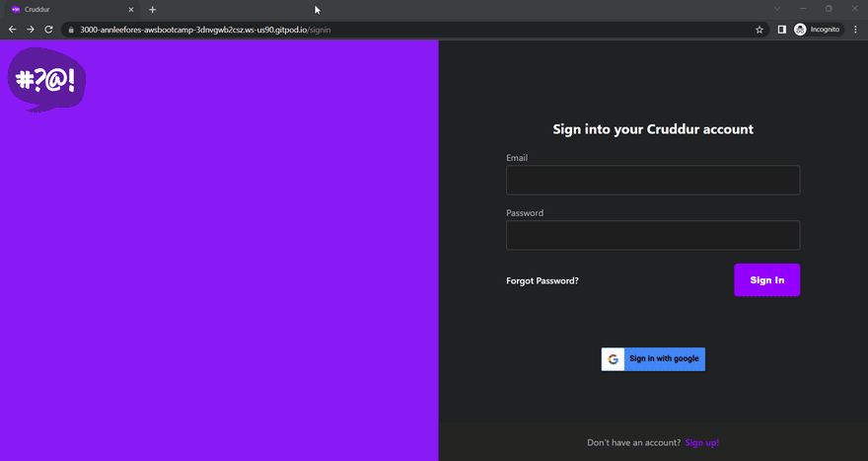Screen dimensions: 868x461
Task: Click the lock icon in the address bar
Action: 71,30
